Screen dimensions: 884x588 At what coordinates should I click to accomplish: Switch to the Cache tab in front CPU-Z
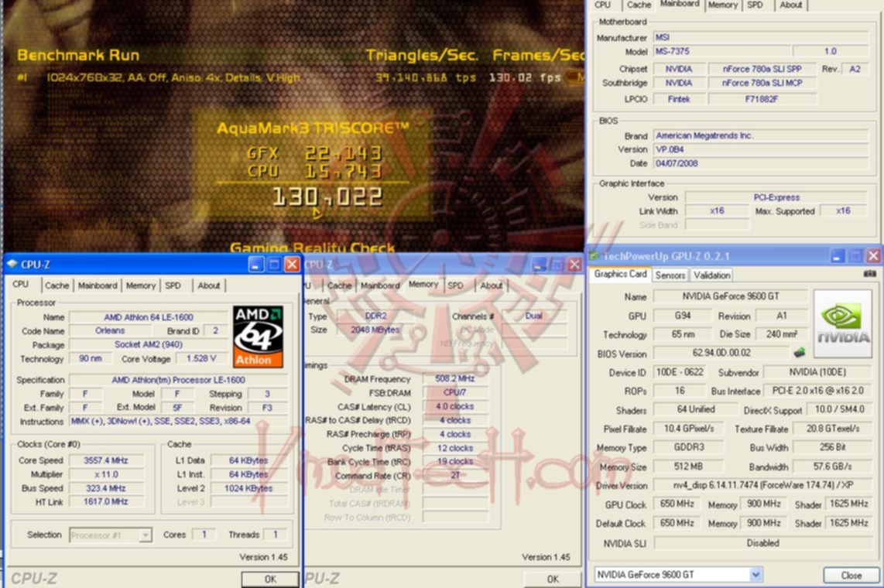pyautogui.click(x=57, y=285)
